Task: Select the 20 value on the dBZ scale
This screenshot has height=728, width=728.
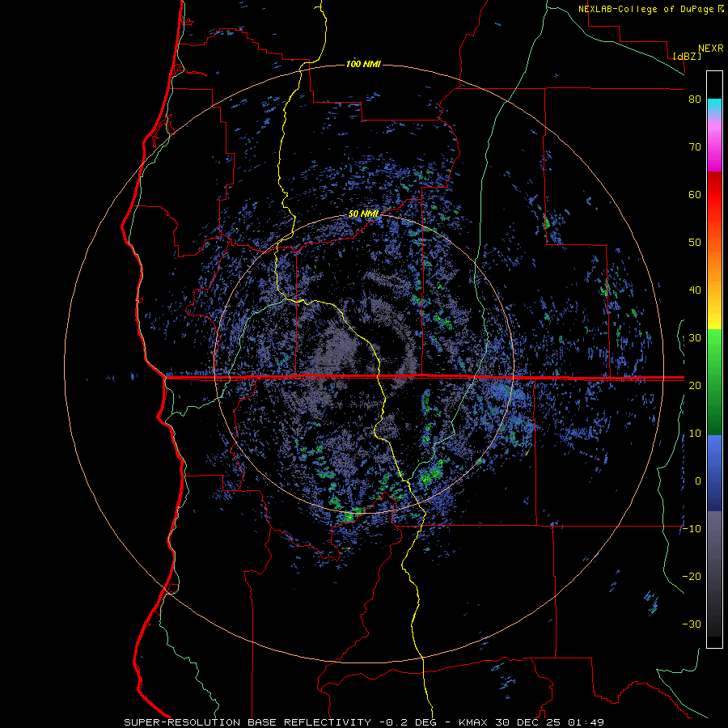Action: pos(695,385)
